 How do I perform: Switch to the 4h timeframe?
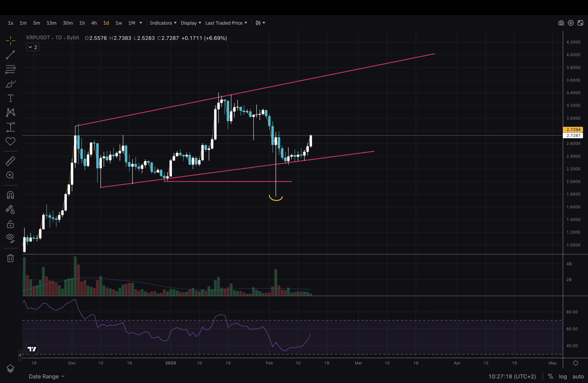tap(94, 23)
